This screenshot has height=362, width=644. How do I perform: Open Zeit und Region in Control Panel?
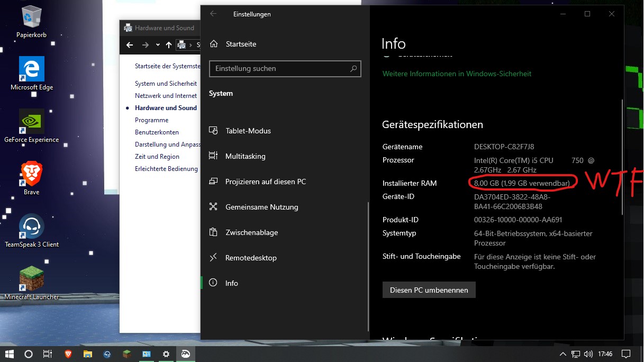pyautogui.click(x=157, y=157)
